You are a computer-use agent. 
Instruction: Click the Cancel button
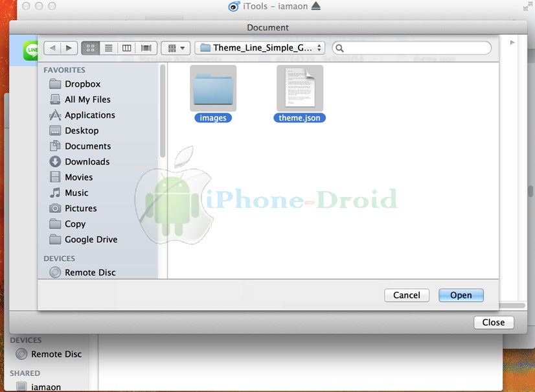406,295
